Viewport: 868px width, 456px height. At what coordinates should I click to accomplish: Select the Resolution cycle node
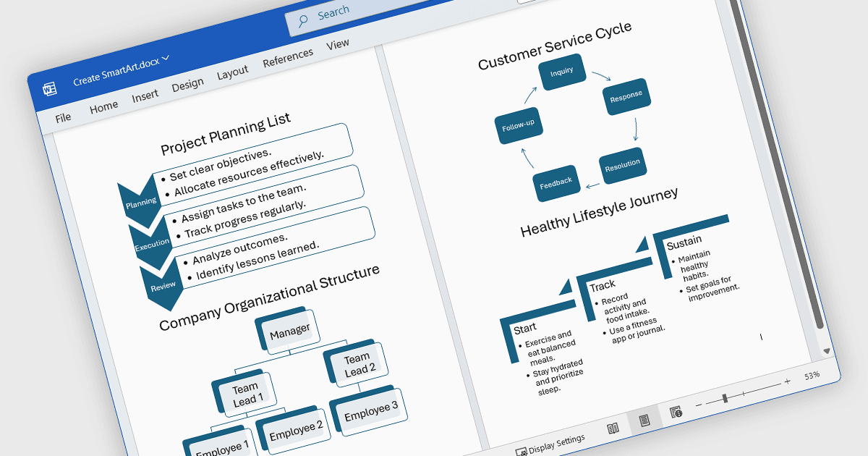coord(622,165)
